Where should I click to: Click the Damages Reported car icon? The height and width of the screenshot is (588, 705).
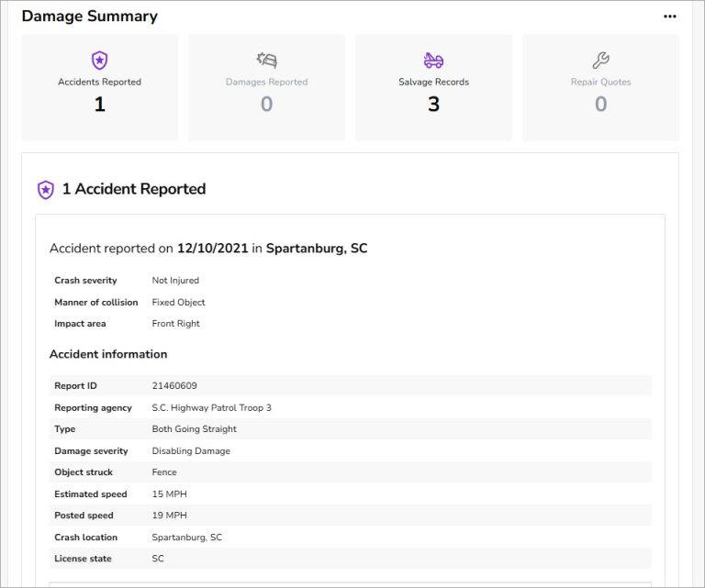tap(266, 61)
